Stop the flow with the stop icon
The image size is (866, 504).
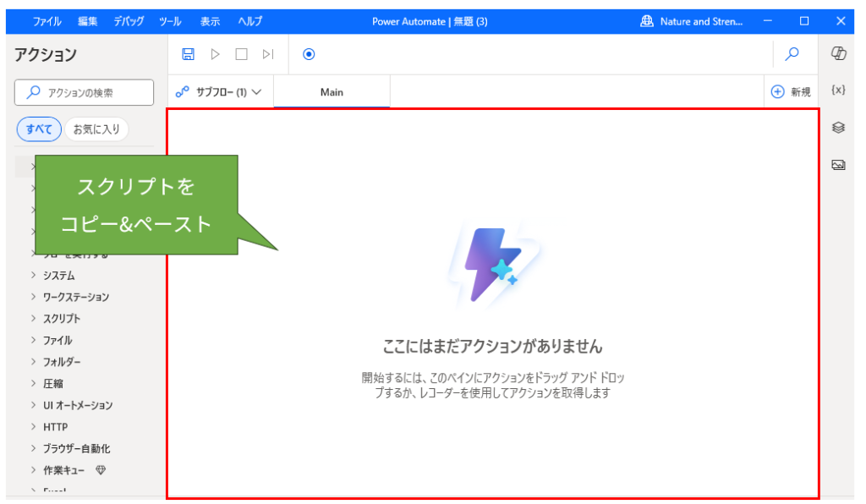click(241, 53)
